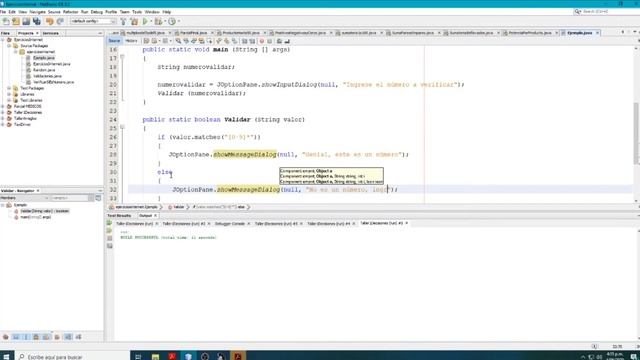
Task: Click NetBeans icon on the taskbar
Action: [x=188, y=356]
